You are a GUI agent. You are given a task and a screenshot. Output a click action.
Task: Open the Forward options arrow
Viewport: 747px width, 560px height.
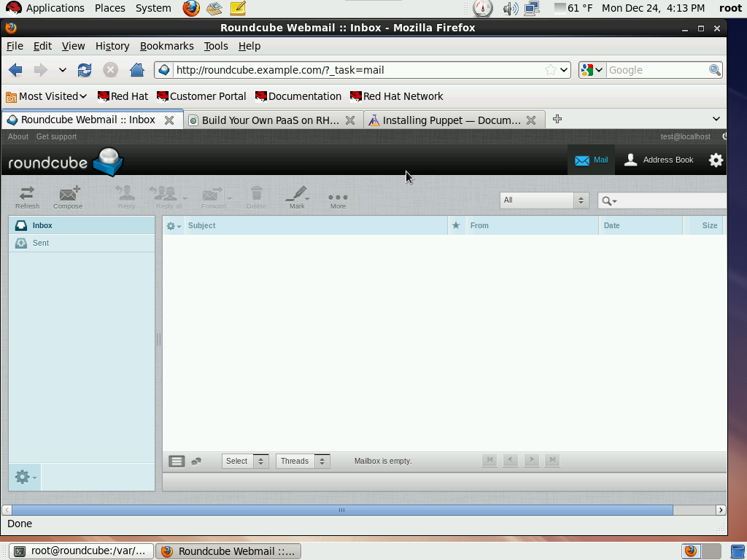tap(229, 198)
